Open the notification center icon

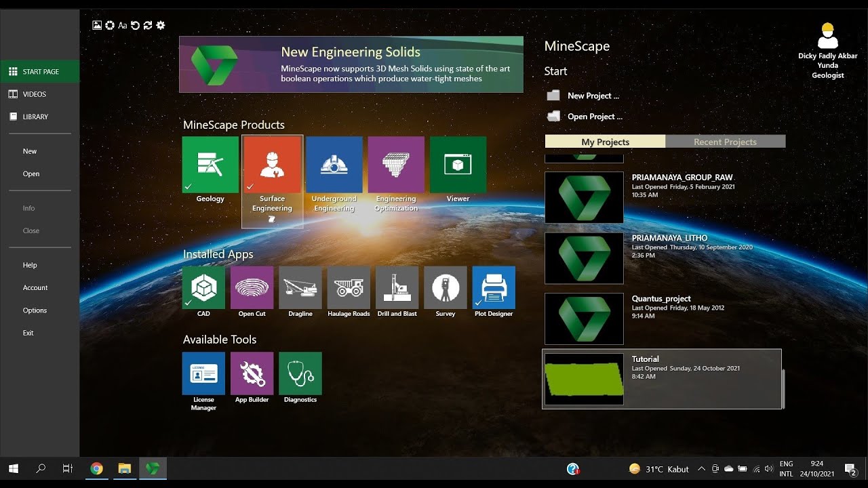tap(850, 468)
